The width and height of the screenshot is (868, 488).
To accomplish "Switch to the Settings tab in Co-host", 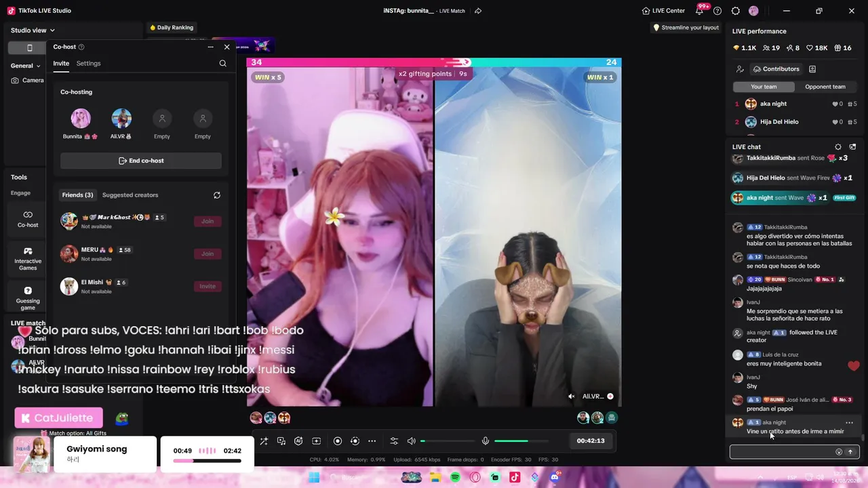I will (88, 63).
